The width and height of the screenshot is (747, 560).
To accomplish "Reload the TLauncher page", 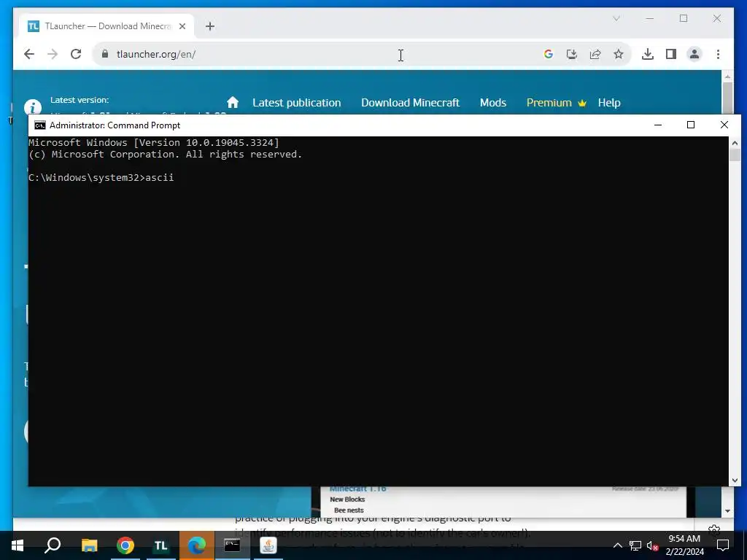I will 76,54.
